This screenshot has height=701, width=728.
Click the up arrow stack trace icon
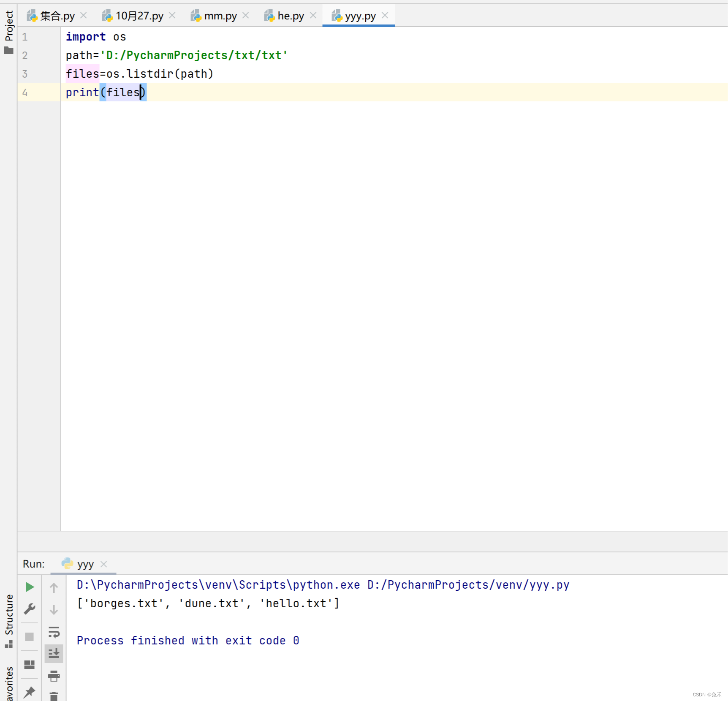click(x=54, y=587)
